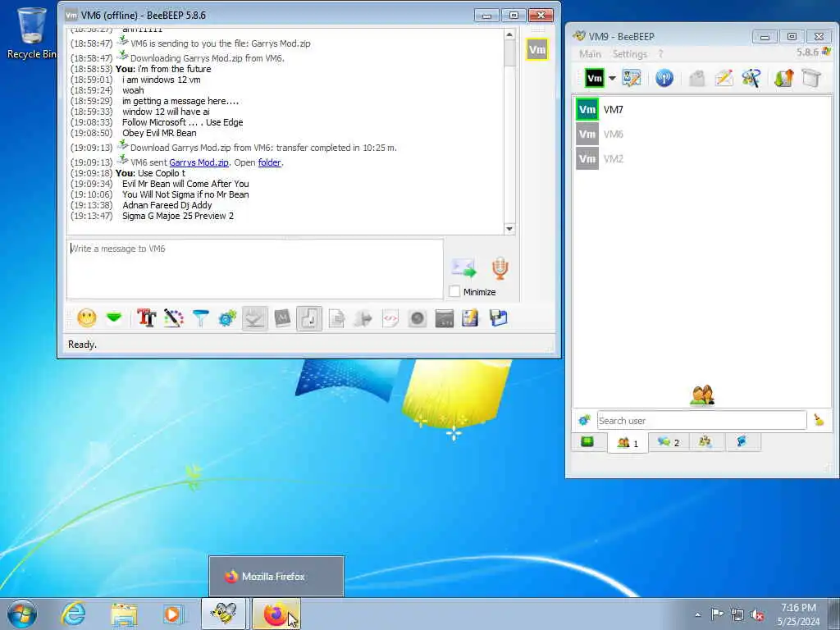Click the muted volume tray icon
This screenshot has width=840, height=630.
click(x=757, y=614)
